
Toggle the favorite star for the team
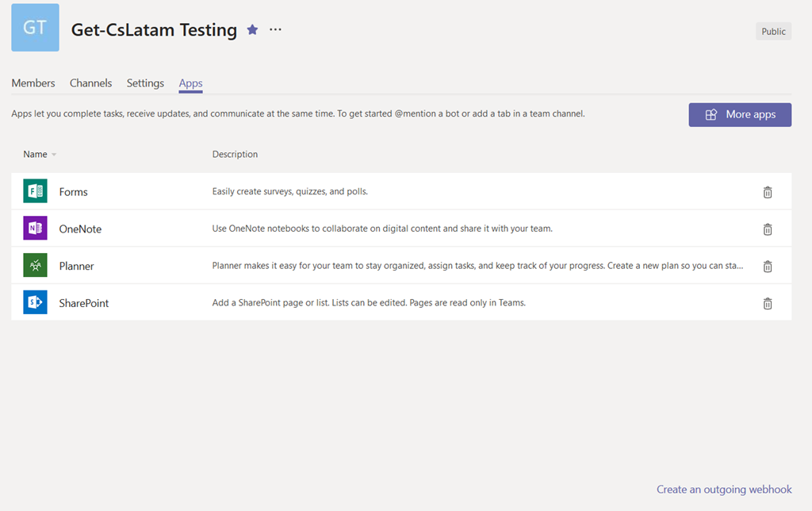[252, 30]
